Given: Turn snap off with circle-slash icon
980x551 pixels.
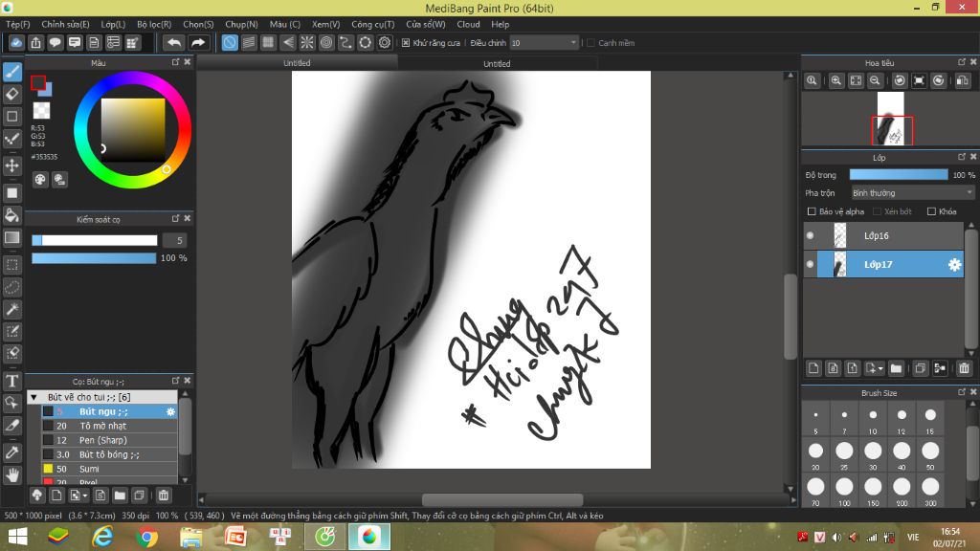Looking at the screenshot, I should coord(230,42).
